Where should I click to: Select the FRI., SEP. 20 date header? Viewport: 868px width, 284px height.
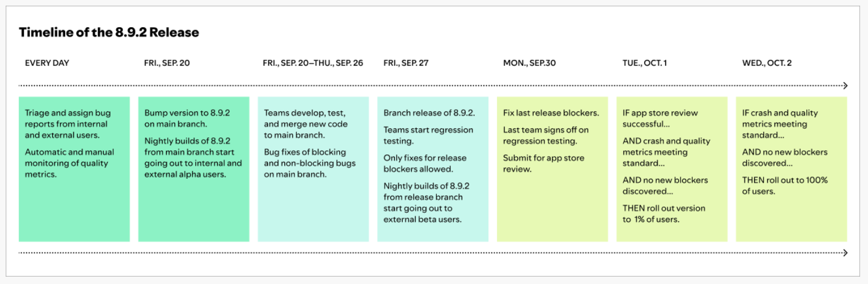(x=167, y=63)
